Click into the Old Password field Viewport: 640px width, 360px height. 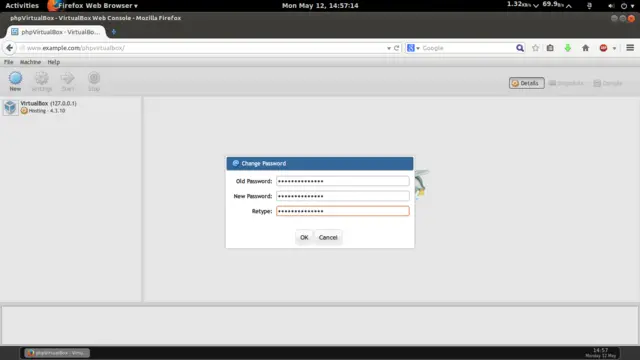pyautogui.click(x=342, y=181)
